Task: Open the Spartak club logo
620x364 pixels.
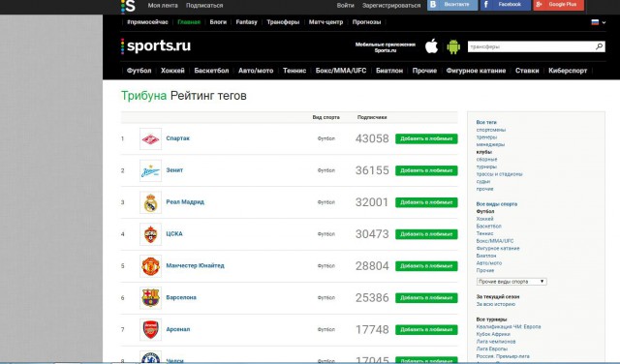Action: tap(151, 138)
